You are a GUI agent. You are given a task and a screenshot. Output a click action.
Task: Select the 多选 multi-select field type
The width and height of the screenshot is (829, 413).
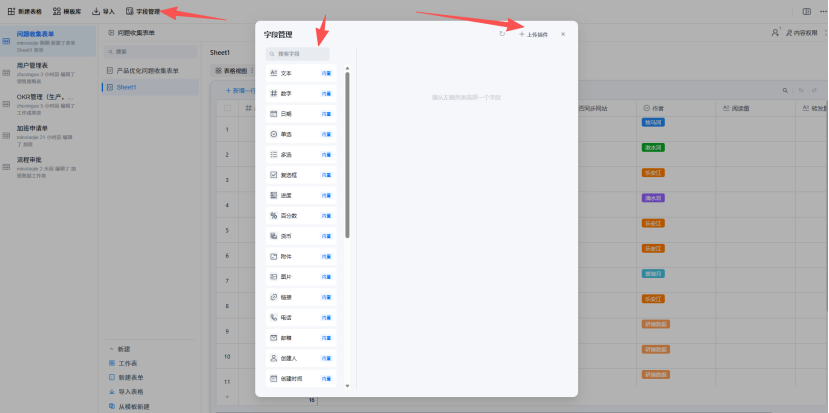(301, 154)
